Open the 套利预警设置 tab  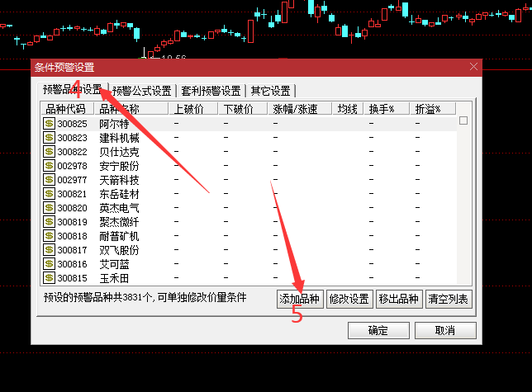click(211, 91)
